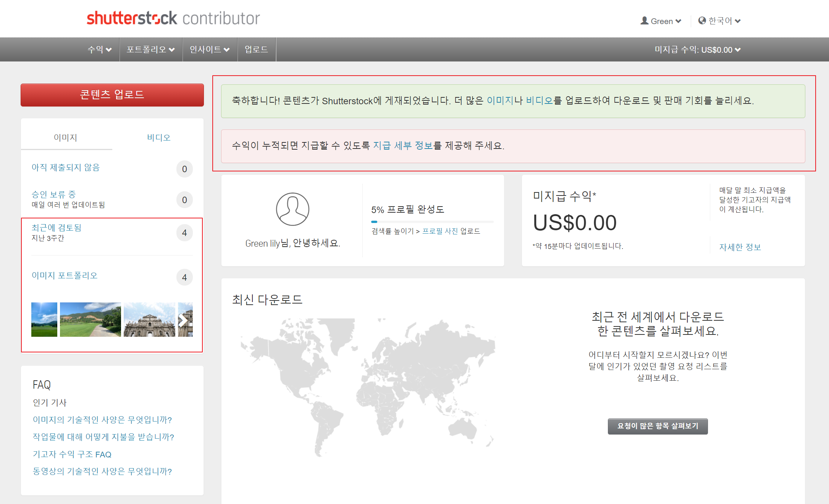Viewport: 829px width, 504px height.
Task: Open the 지급 세부 정보 link
Action: (x=402, y=145)
